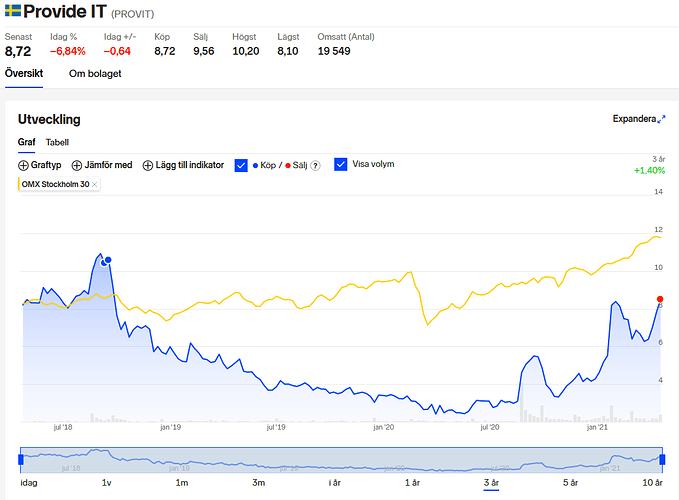Viewport: 679px width, 500px height.
Task: Click the Lägg till indikator plus icon
Action: coord(148,165)
